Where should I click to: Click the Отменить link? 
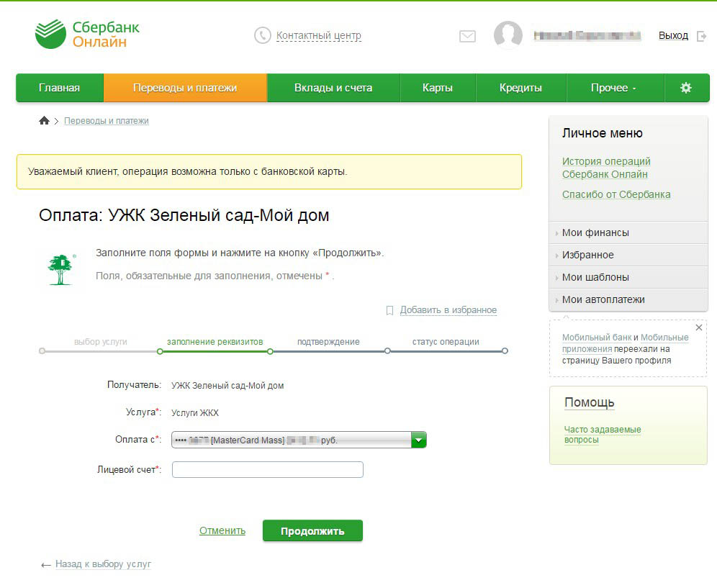click(x=222, y=530)
